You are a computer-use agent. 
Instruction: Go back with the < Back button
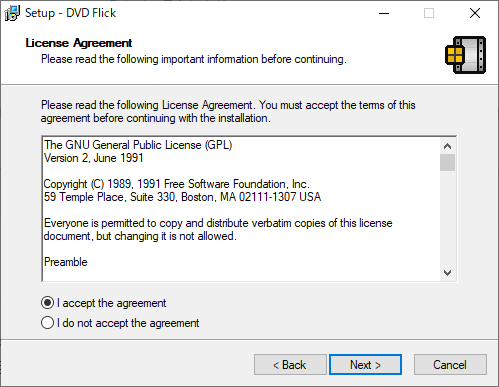click(290, 365)
